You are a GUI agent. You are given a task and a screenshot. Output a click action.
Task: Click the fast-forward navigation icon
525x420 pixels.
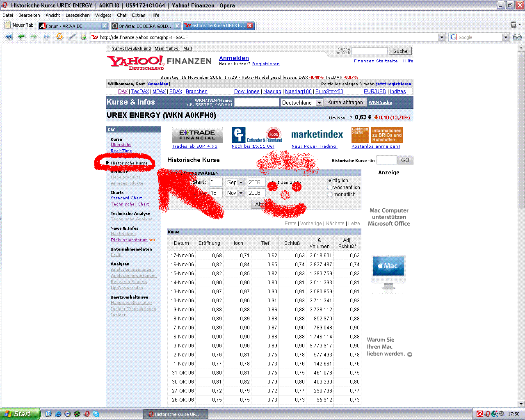click(x=46, y=37)
